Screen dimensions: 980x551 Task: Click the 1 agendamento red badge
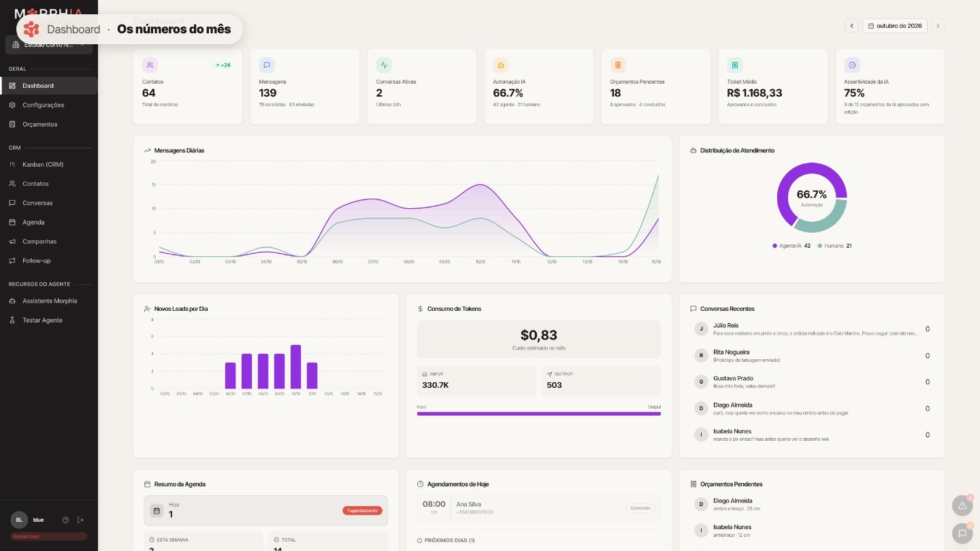[x=362, y=511]
